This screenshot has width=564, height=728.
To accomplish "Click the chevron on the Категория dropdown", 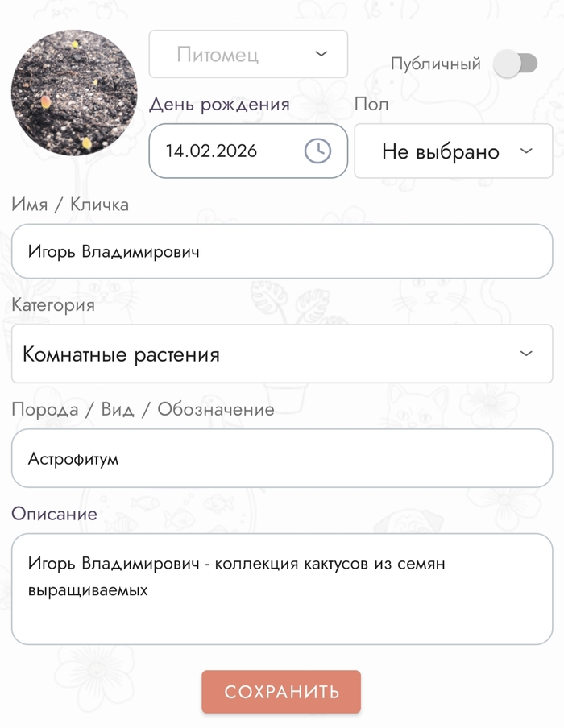I will (x=527, y=354).
